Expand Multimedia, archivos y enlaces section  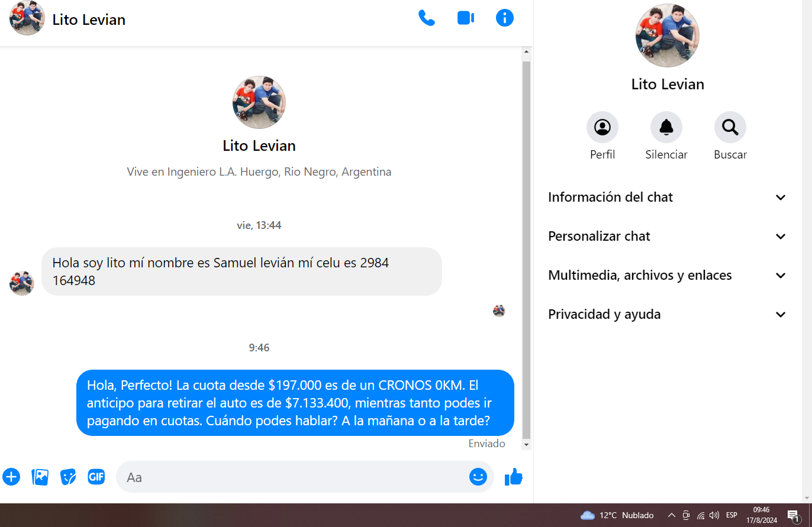pos(668,275)
